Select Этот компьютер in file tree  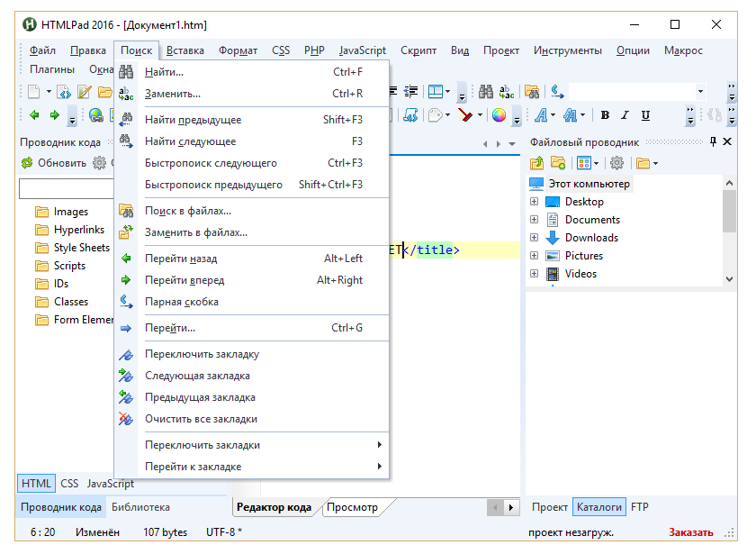[x=589, y=184]
